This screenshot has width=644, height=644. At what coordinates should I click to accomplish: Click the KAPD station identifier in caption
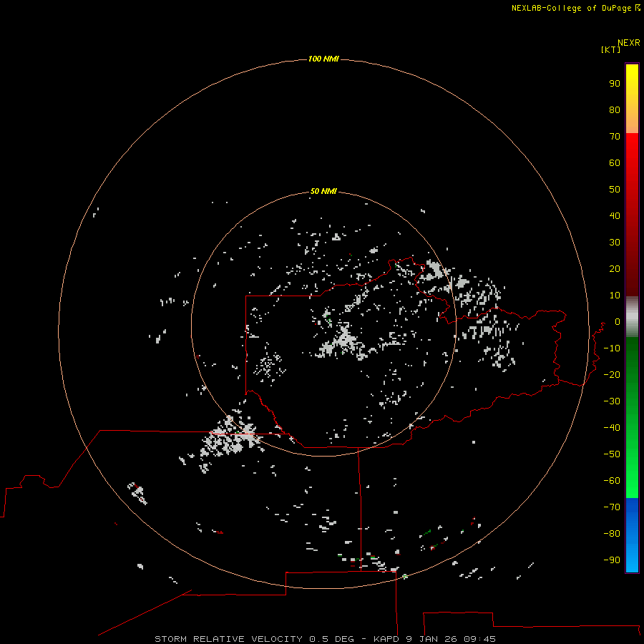386,639
